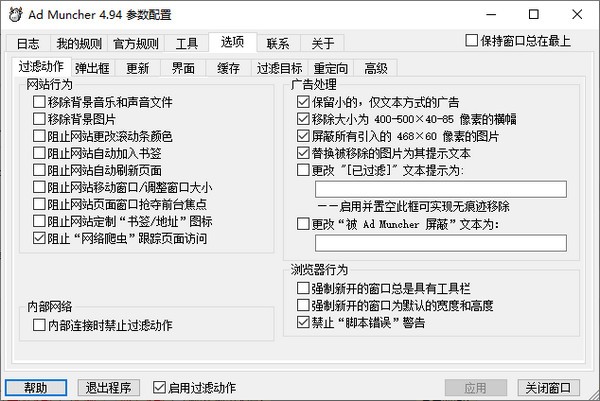Switch to 我的规则 tab
Viewport: 600px width, 401px height.
(x=79, y=43)
